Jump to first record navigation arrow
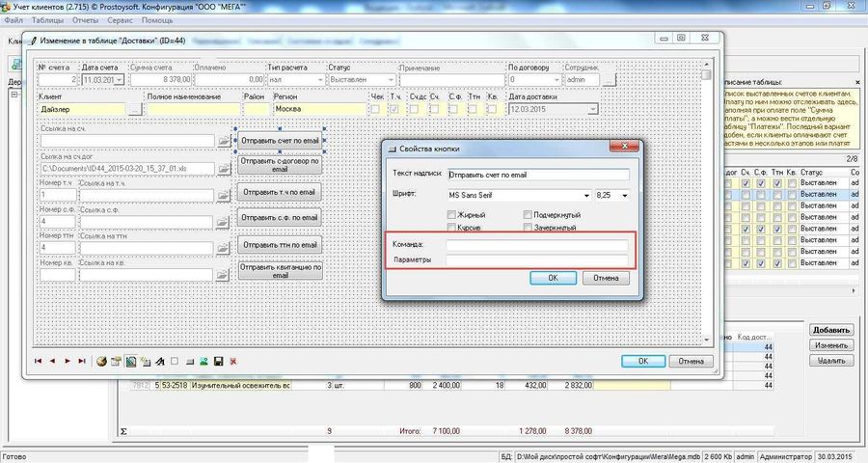868x463 pixels. [x=39, y=361]
